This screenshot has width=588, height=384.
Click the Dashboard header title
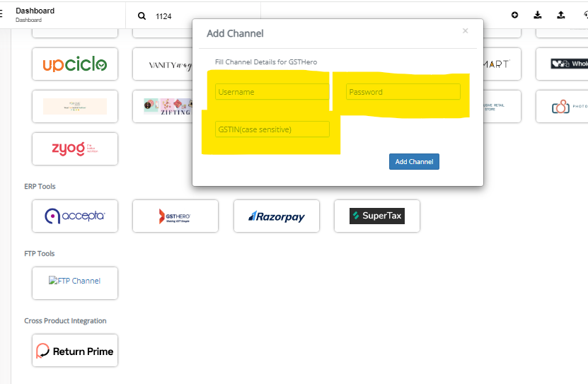pos(35,11)
